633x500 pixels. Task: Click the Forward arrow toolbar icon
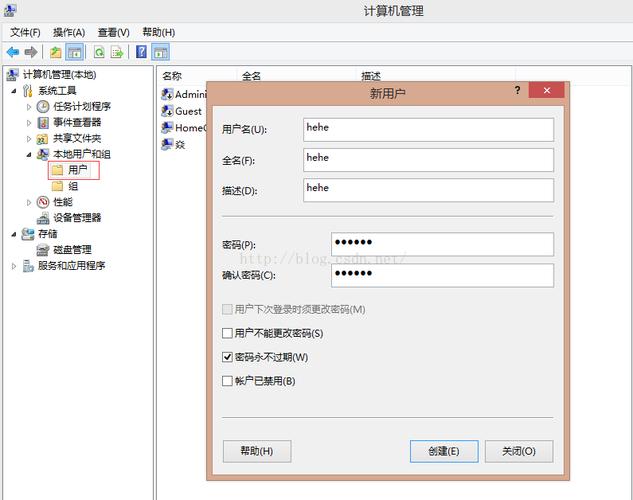click(31, 52)
